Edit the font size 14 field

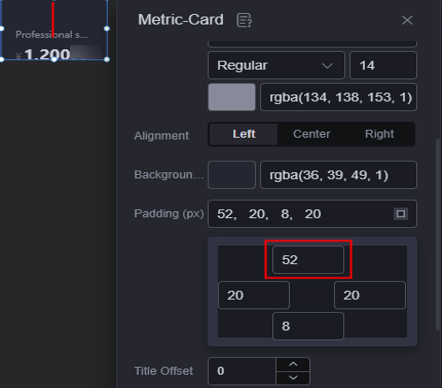click(383, 65)
